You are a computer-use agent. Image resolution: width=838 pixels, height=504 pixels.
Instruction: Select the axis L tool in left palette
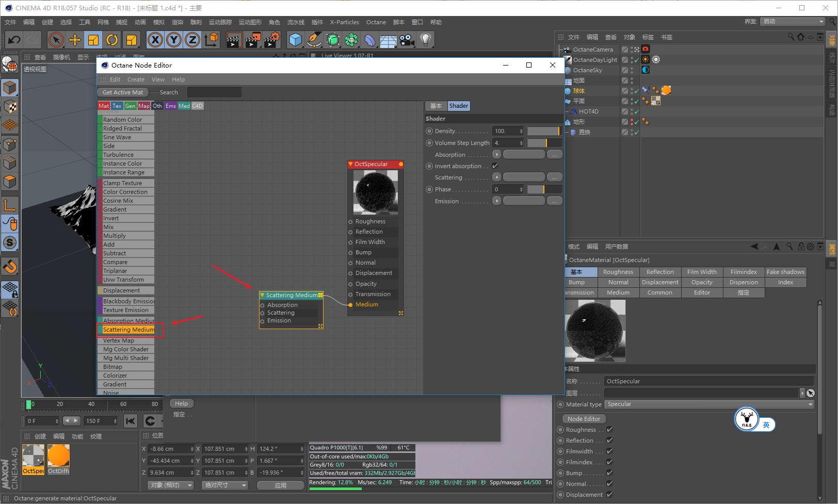tap(10, 205)
